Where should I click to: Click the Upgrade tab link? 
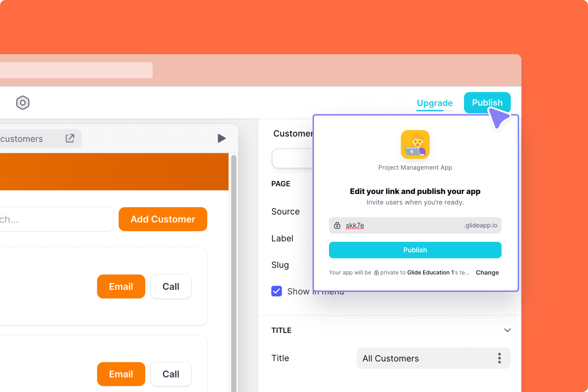(x=435, y=103)
